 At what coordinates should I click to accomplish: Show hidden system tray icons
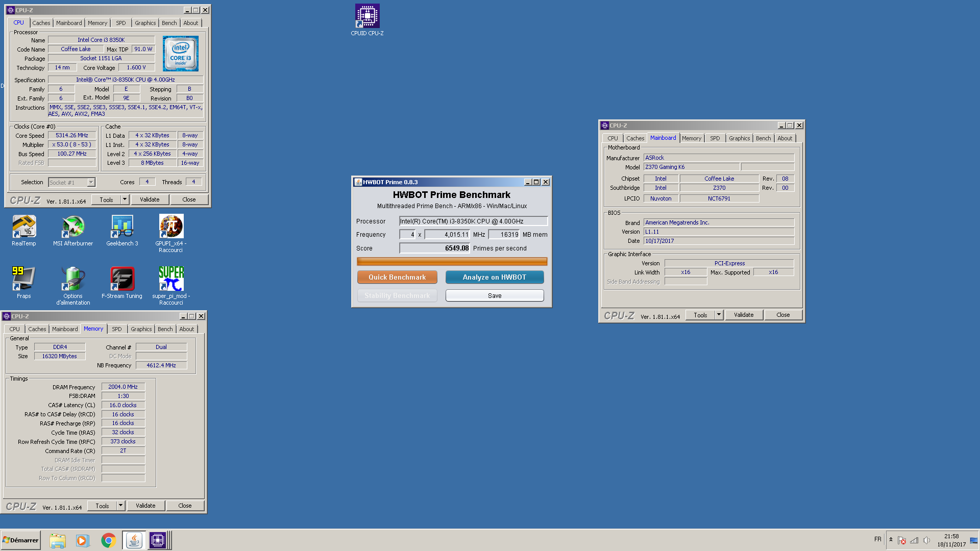[891, 540]
